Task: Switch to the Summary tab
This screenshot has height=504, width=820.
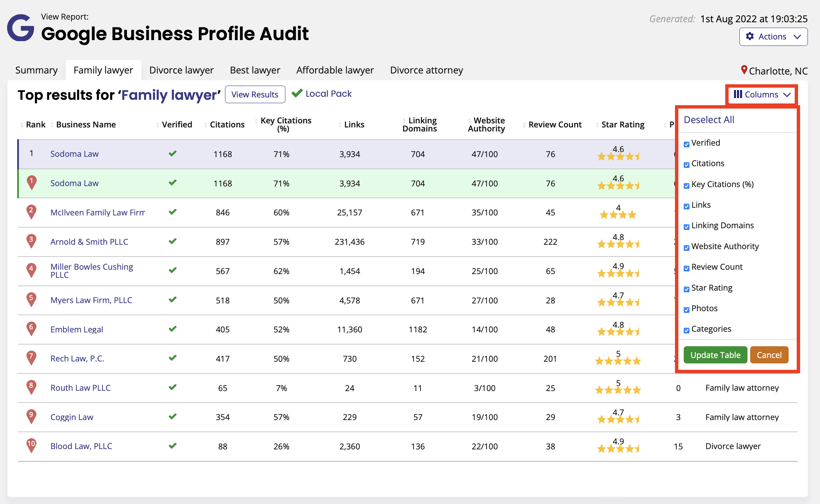Action: click(36, 70)
